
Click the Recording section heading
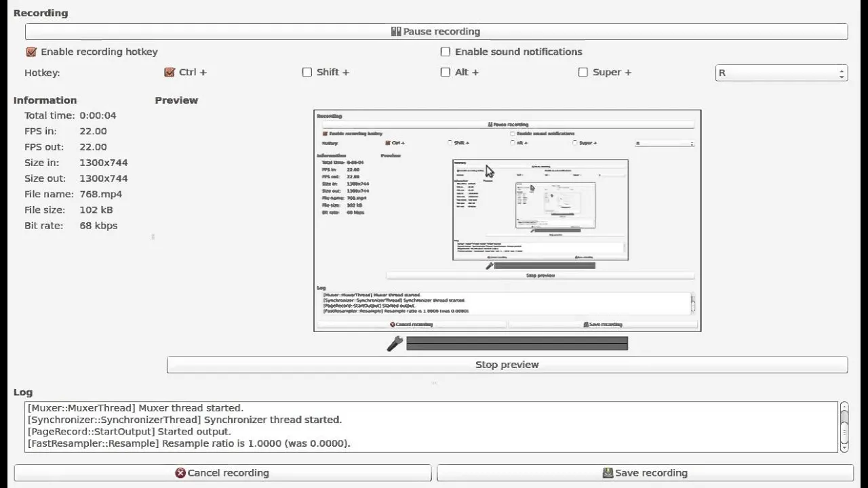click(x=41, y=13)
